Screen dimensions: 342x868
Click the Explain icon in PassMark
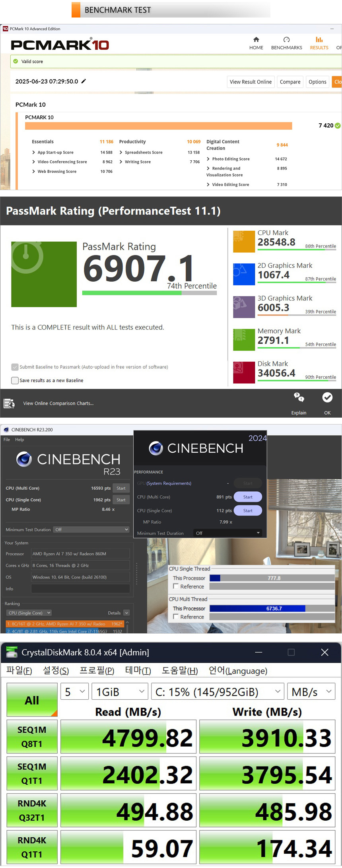pyautogui.click(x=299, y=397)
